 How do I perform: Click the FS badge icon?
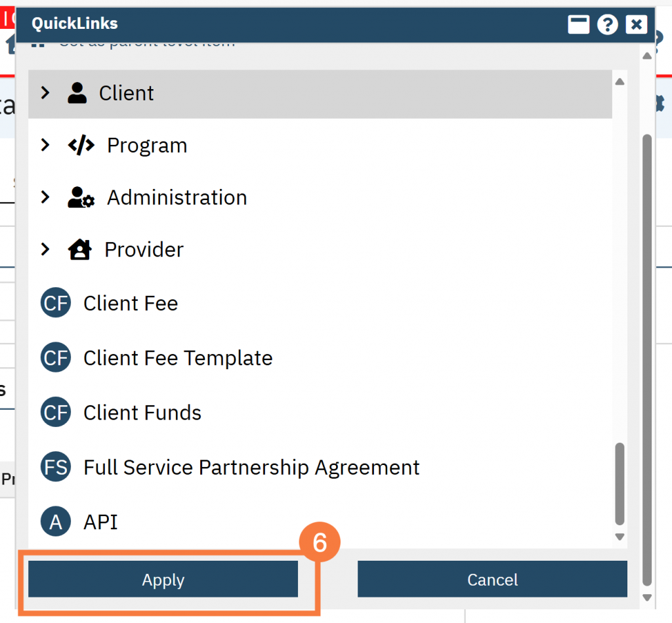[x=56, y=468]
